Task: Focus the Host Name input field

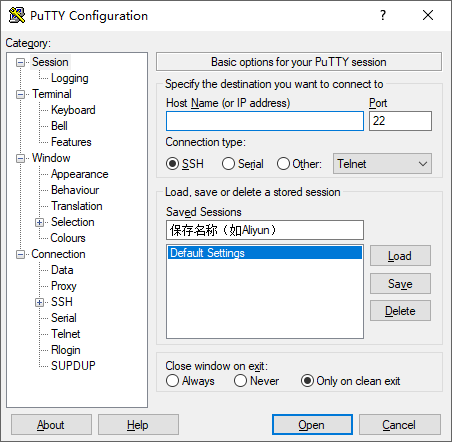Action: [265, 121]
